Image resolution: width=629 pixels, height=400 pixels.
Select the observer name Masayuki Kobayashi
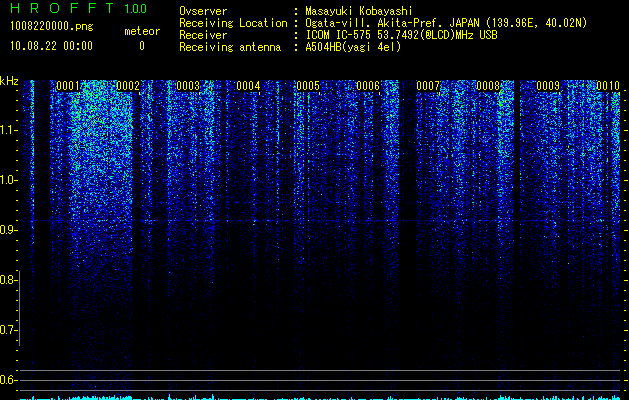tap(359, 11)
